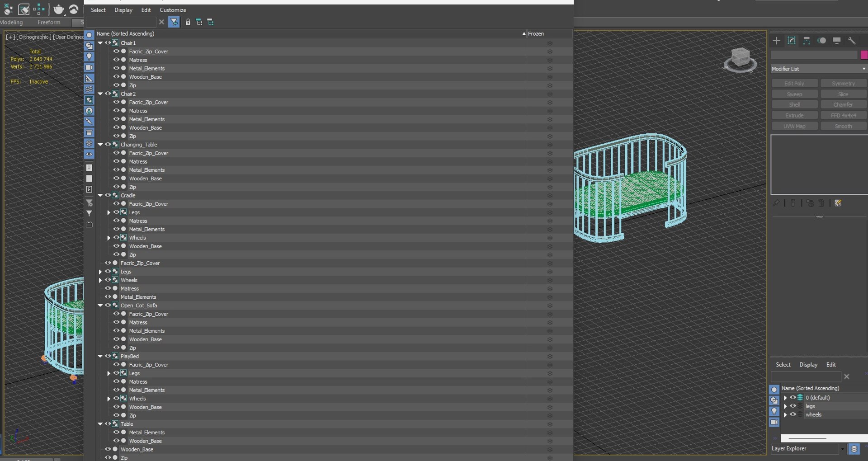Open the Customize menu in Scene Explorer
This screenshot has height=461, width=868.
[173, 10]
